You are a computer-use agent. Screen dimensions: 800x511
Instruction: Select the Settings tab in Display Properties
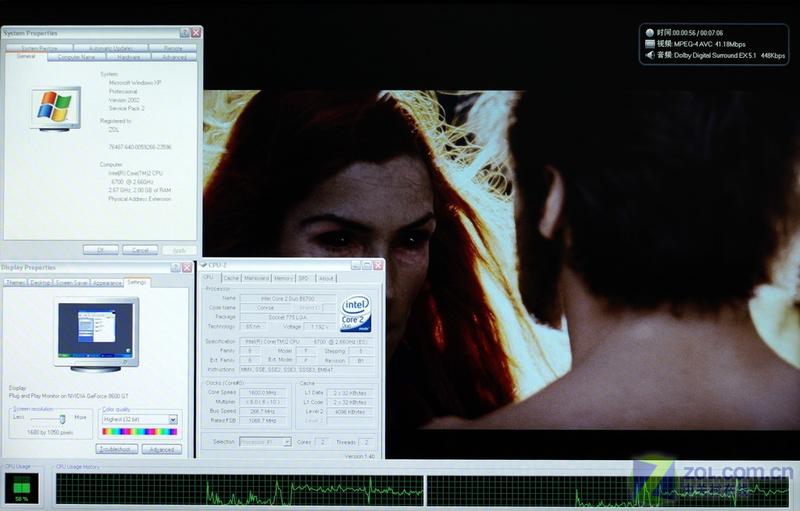point(137,282)
